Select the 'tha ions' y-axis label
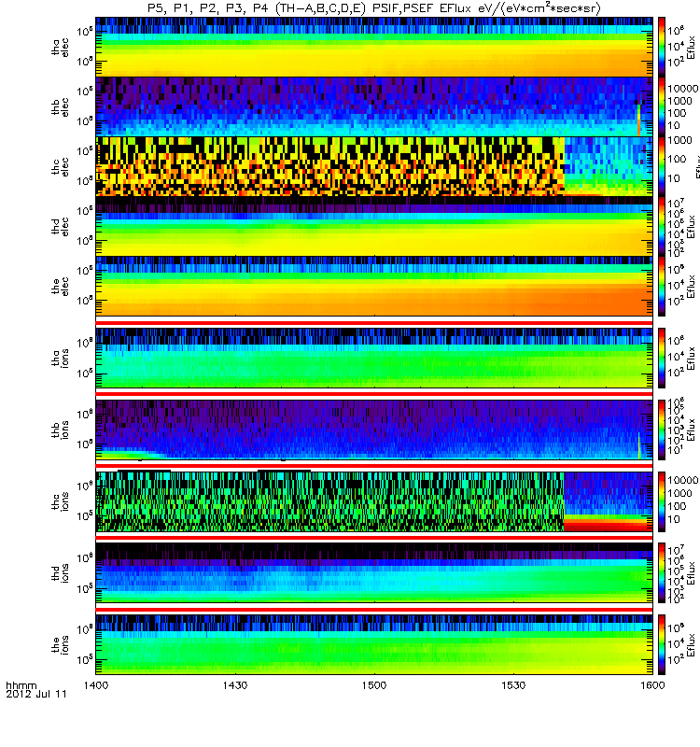This screenshot has height=747, width=700. [60, 358]
